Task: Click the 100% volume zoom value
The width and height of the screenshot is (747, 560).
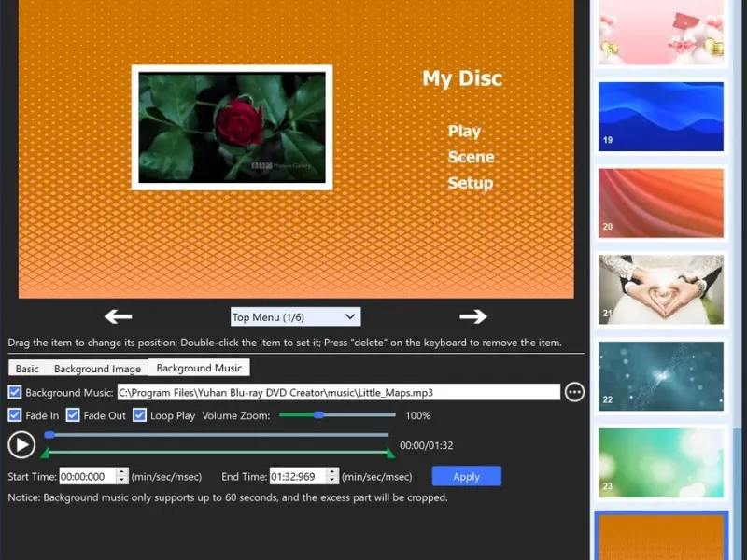Action: click(x=417, y=415)
